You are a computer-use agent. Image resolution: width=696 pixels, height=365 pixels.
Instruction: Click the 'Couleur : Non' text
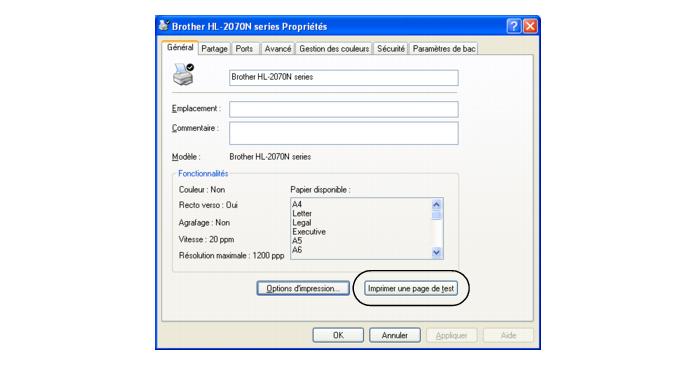coord(202,190)
